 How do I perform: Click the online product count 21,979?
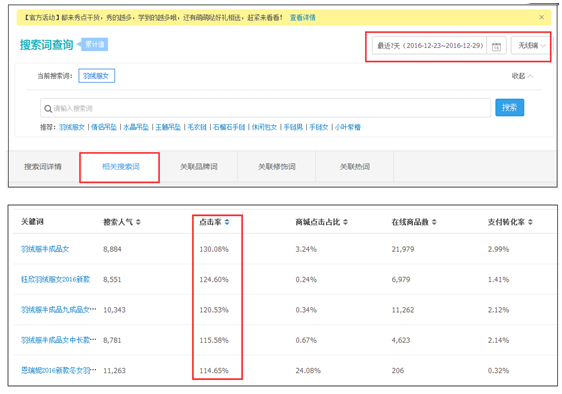point(403,249)
